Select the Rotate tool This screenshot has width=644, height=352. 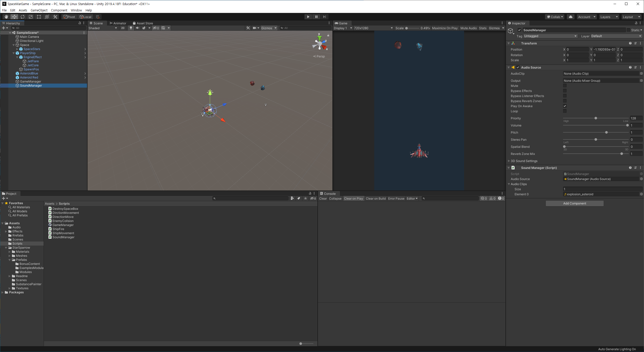tap(23, 17)
